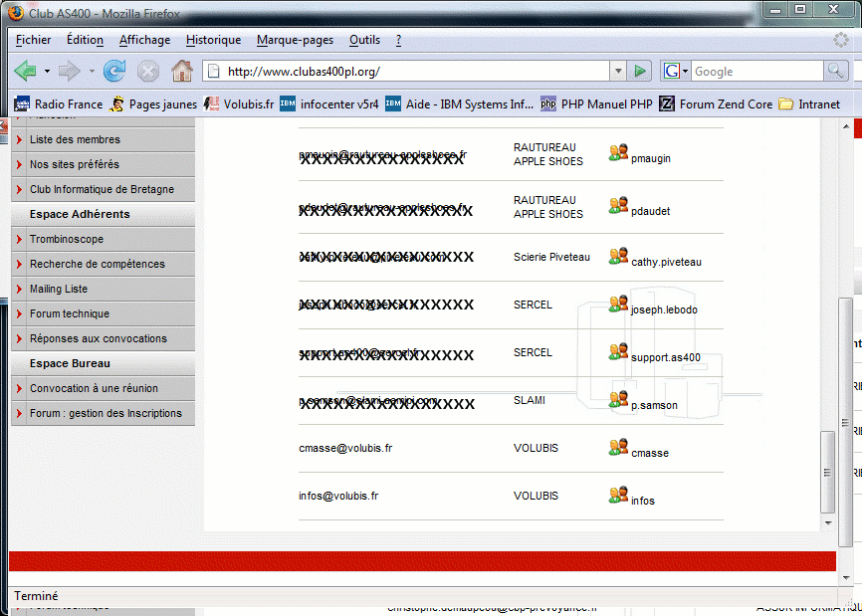Viewport: 862px width, 616px height.
Task: Open the Affichage menu
Action: point(144,40)
